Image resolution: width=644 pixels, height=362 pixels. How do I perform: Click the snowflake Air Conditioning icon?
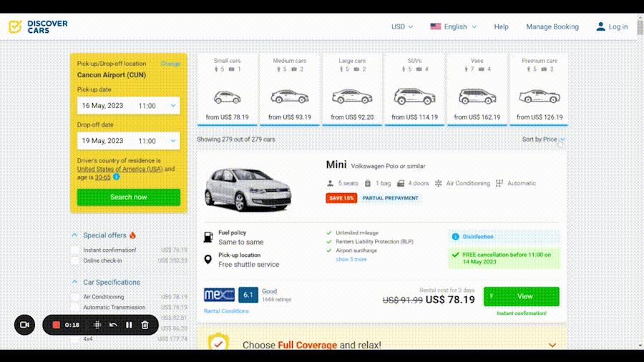point(438,183)
